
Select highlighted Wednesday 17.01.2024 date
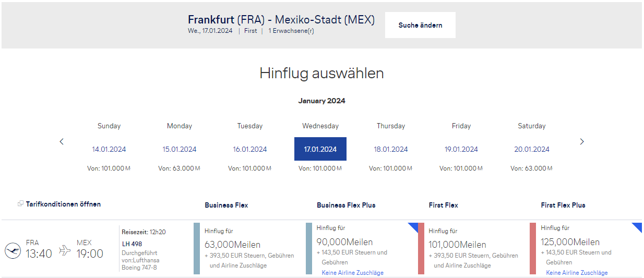pyautogui.click(x=320, y=149)
